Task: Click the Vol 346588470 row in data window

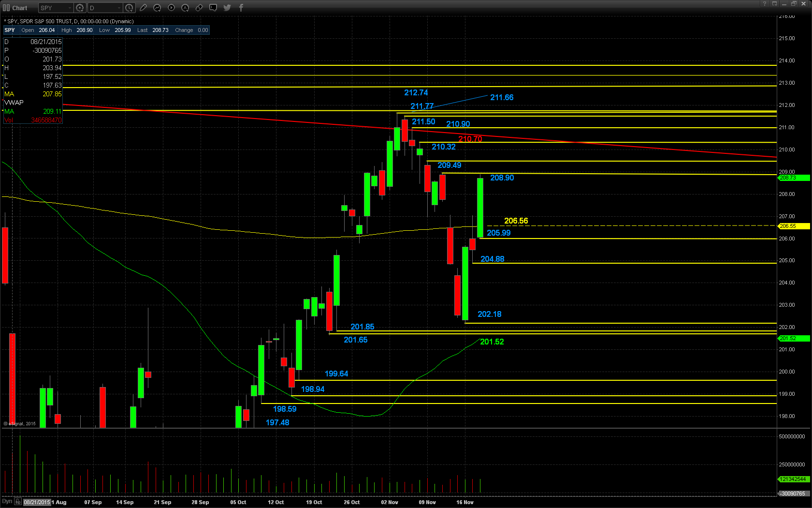Action: [x=33, y=120]
